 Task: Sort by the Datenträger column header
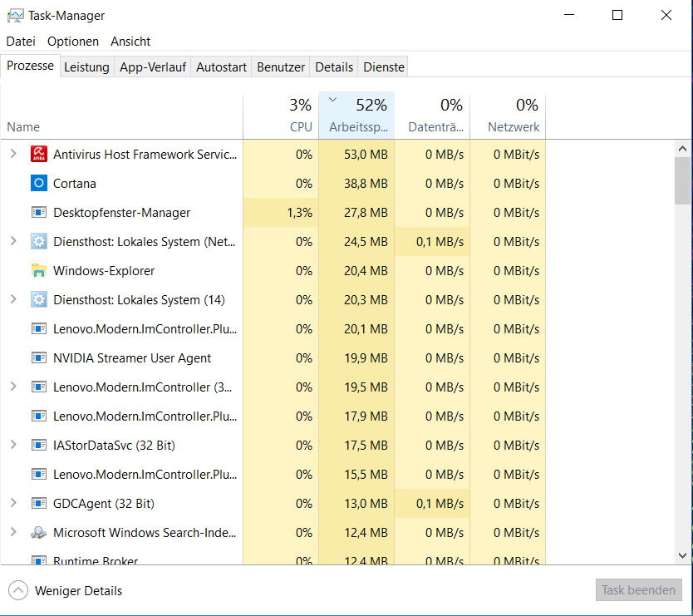(x=432, y=116)
